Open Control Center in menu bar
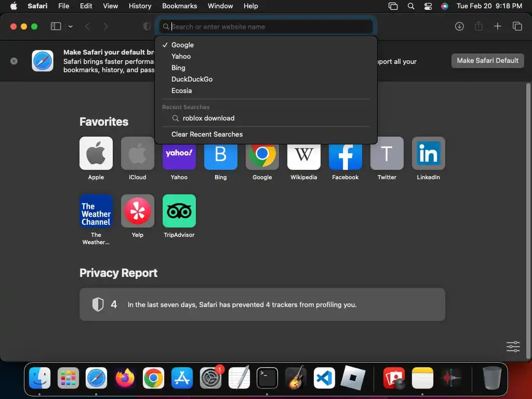Image resolution: width=532 pixels, height=399 pixels. click(x=428, y=6)
